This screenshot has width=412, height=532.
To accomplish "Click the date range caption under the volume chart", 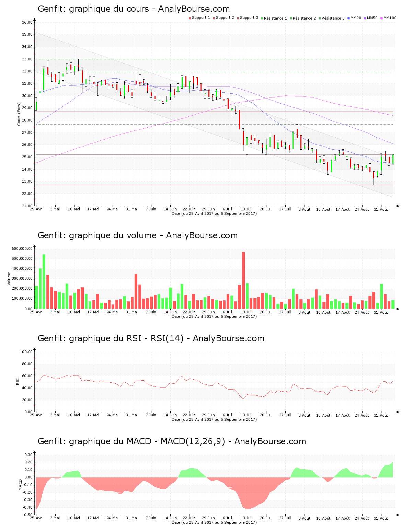I will point(214,316).
